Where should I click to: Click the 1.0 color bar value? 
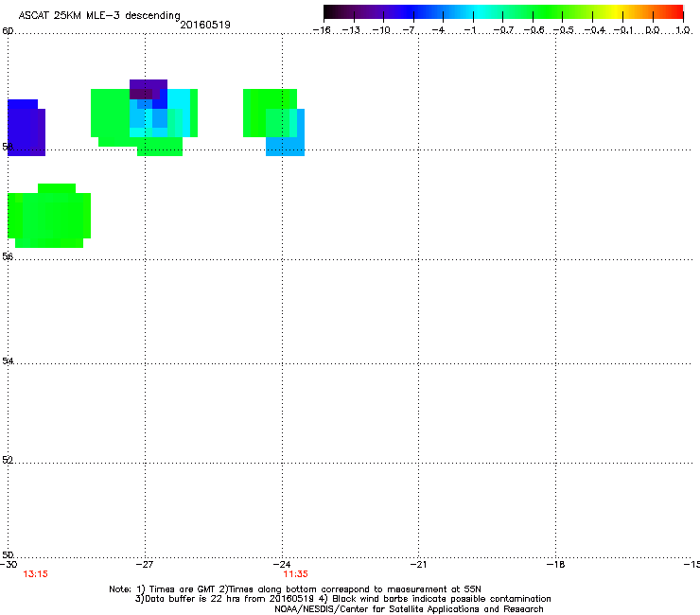click(683, 30)
